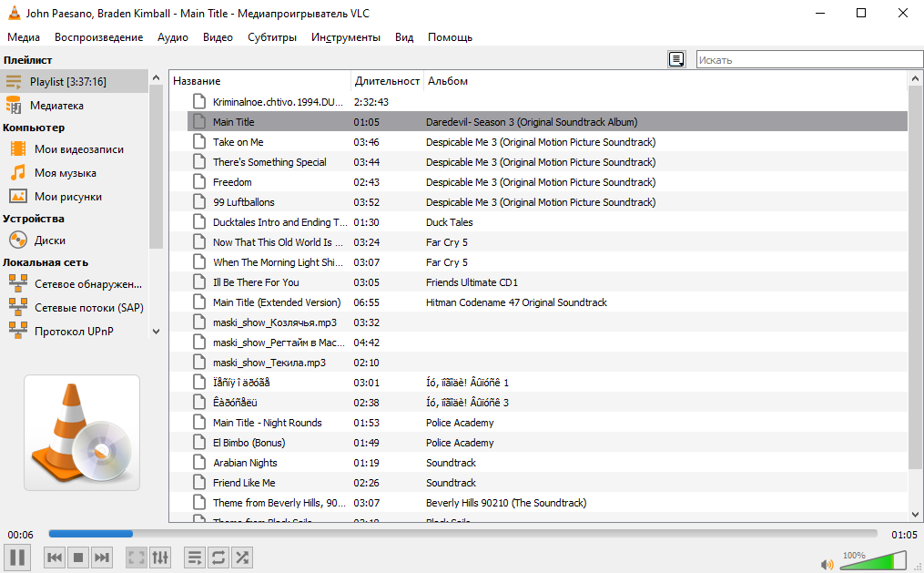Image resolution: width=924 pixels, height=573 pixels.
Task: Select Сетевое обнаружение item
Action: (x=75, y=283)
